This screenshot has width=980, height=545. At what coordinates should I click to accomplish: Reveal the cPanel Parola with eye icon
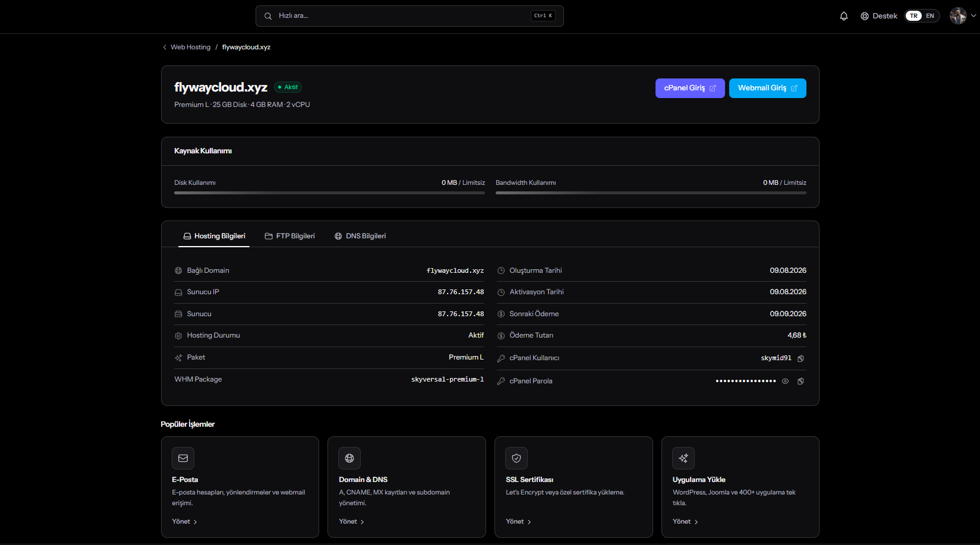tap(785, 382)
